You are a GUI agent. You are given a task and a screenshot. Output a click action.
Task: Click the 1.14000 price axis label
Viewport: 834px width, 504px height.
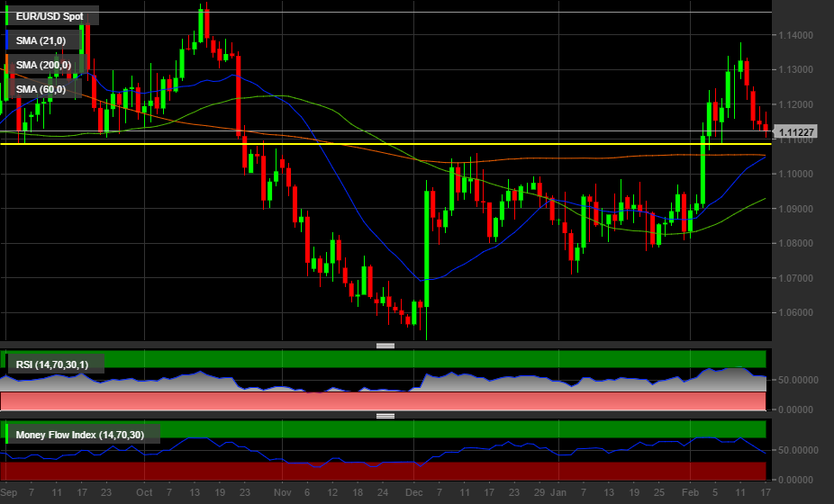796,35
